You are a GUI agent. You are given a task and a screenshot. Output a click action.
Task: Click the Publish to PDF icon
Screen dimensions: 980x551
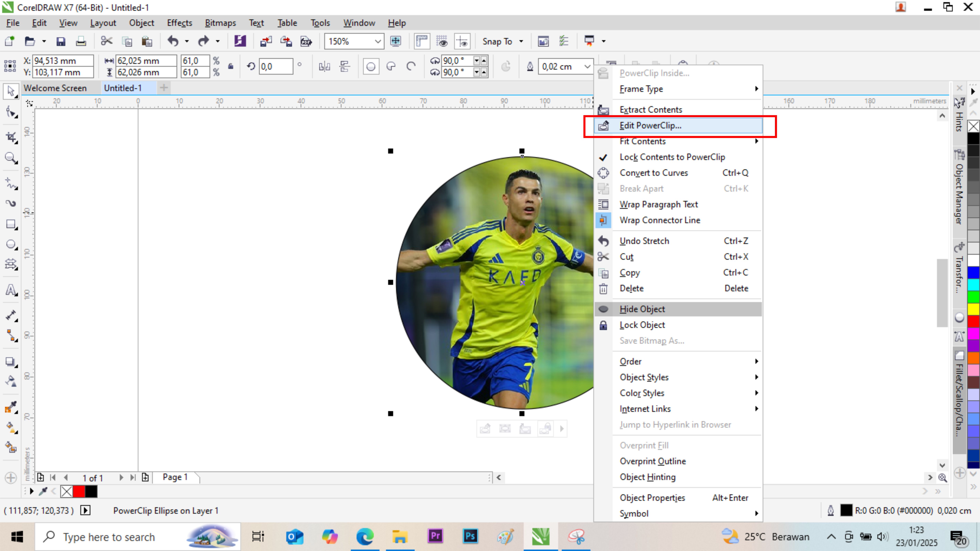coord(306,41)
